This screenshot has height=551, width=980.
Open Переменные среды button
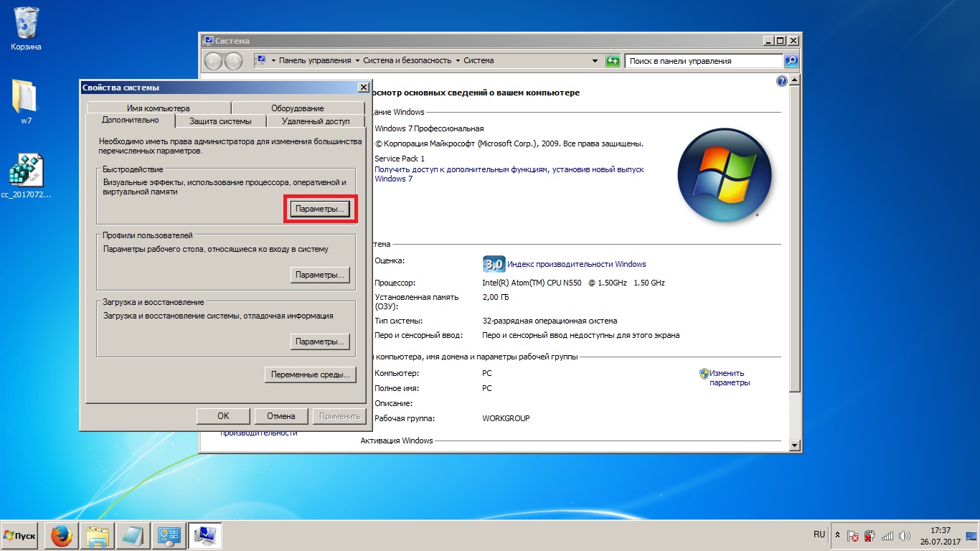(311, 375)
